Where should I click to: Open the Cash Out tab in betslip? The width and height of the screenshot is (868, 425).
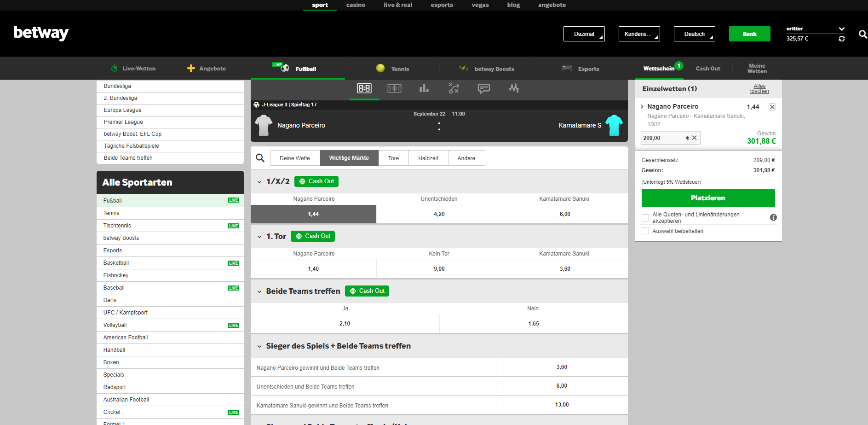point(708,69)
